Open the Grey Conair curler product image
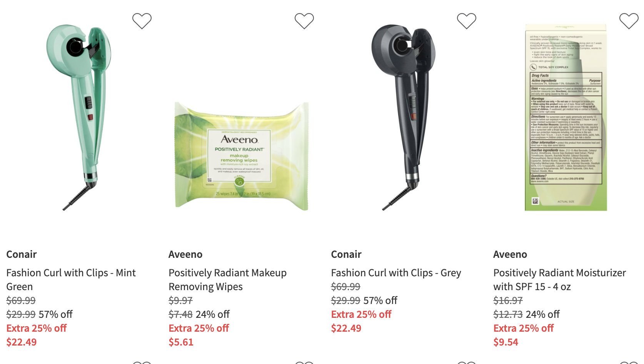The width and height of the screenshot is (644, 364). tap(404, 117)
